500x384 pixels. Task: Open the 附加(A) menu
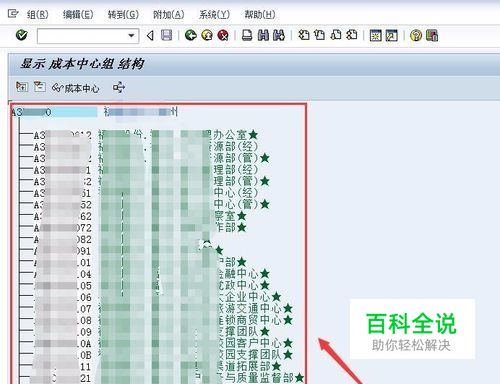(x=168, y=14)
